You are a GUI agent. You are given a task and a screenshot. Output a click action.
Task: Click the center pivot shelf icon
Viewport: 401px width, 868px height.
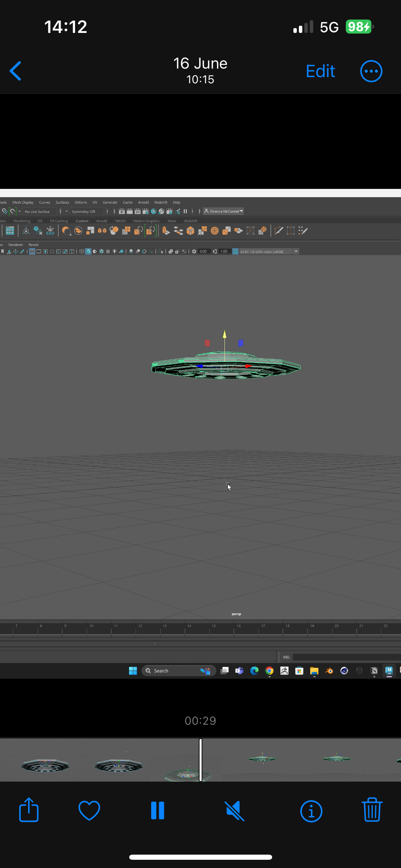tap(26, 231)
